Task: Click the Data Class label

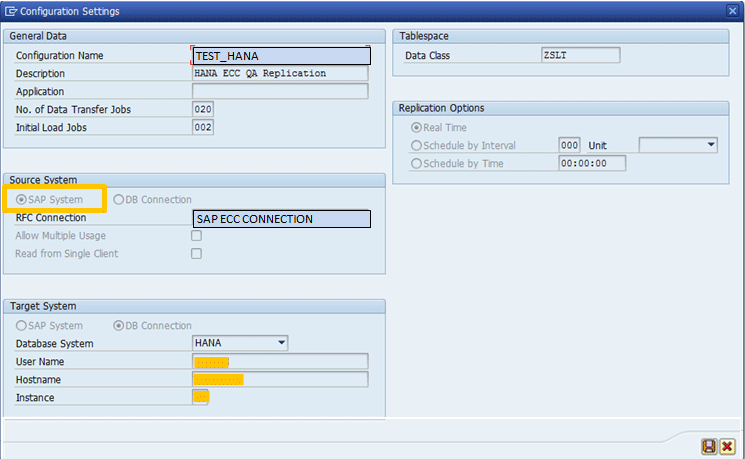Action: click(427, 56)
